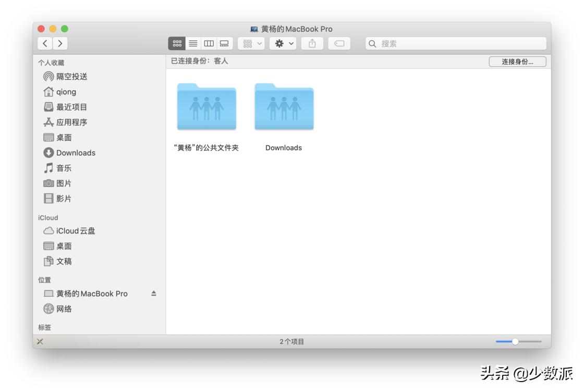Switch to gallery view mode

pos(225,44)
